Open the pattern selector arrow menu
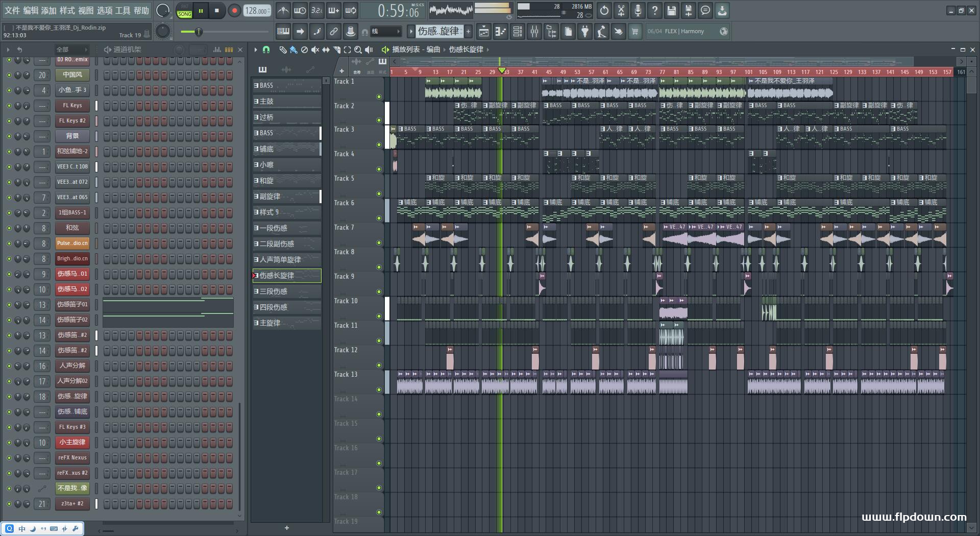 tap(411, 32)
